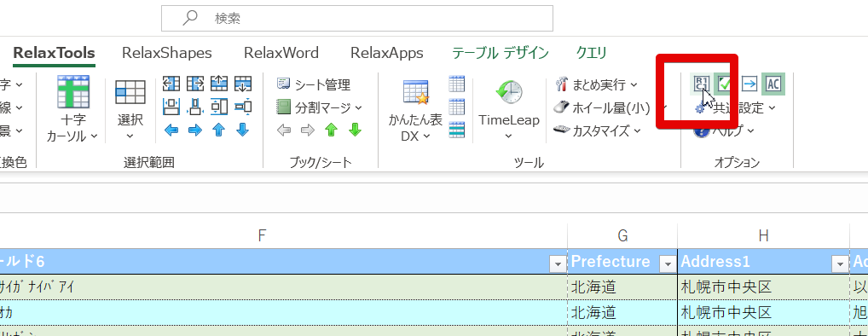Click the blue left arrow move-selection icon

coord(171,130)
